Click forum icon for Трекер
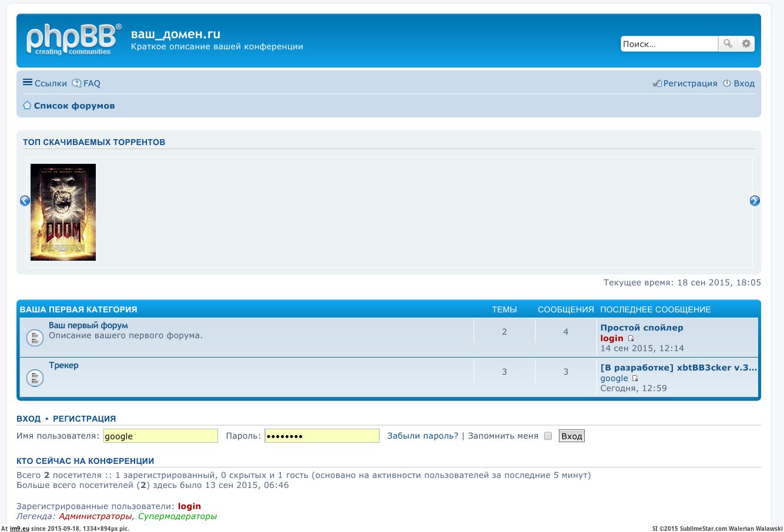The height and width of the screenshot is (532, 784). point(35,378)
